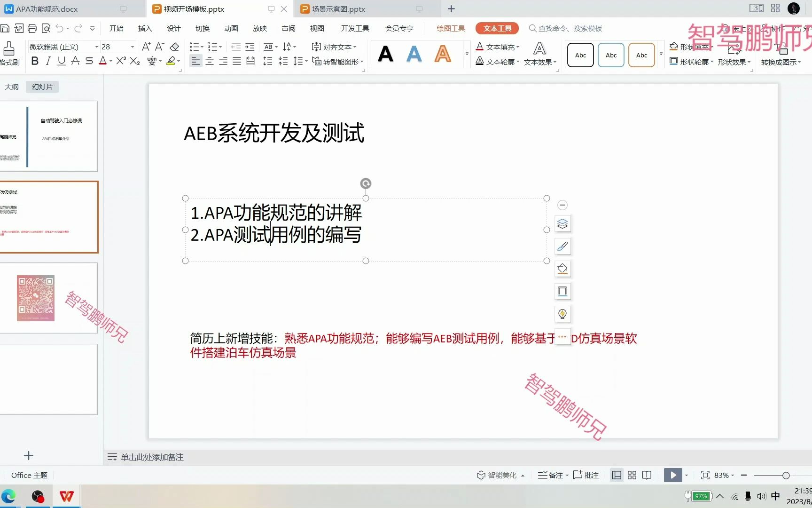812x508 pixels.
Task: Start slideshow with play button
Action: pos(673,475)
